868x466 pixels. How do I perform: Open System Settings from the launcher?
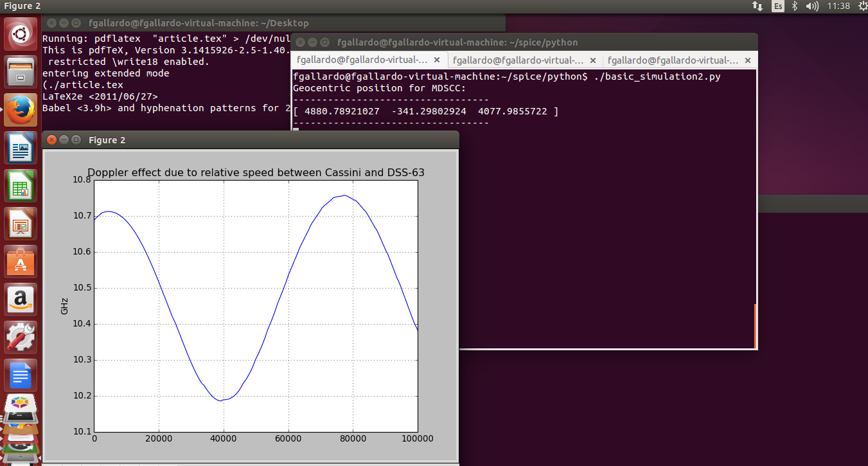(x=19, y=337)
